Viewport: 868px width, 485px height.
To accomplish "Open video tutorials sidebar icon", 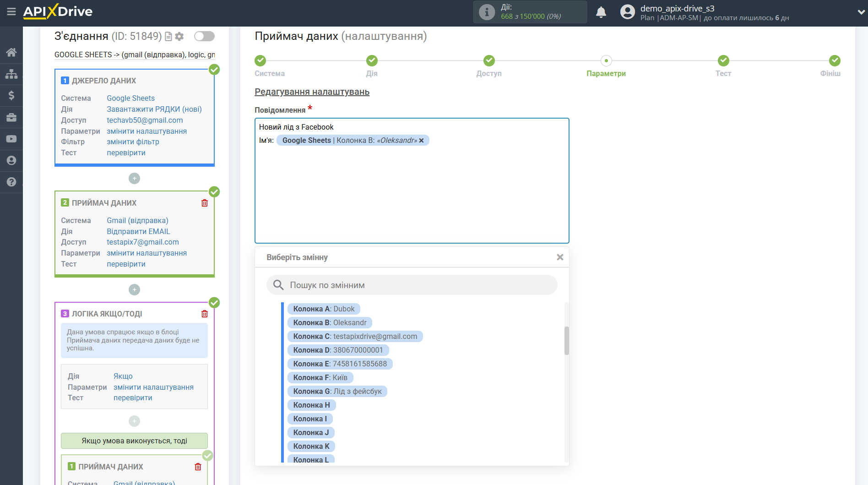I will 11,139.
